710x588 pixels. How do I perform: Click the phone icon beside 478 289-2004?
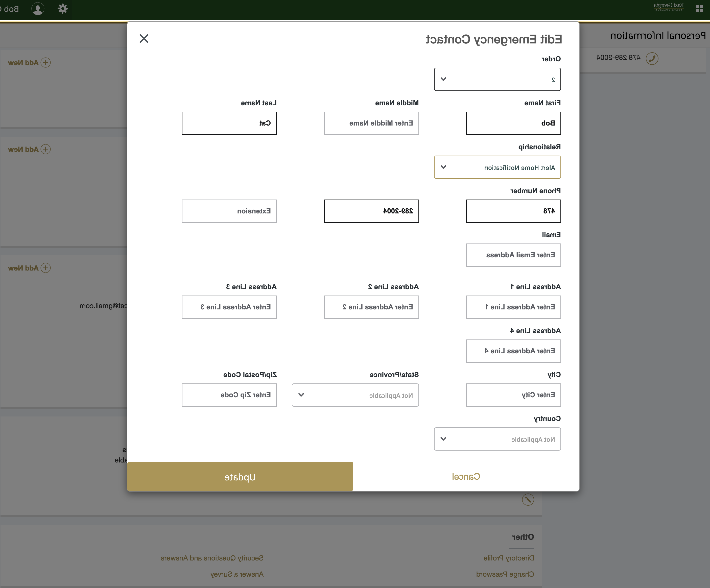(x=652, y=58)
